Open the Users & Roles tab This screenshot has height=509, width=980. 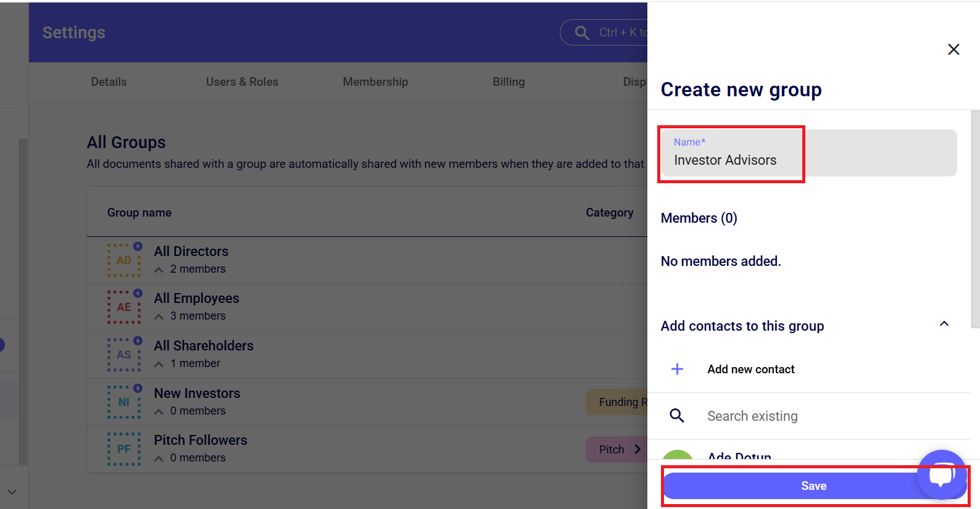(x=242, y=82)
